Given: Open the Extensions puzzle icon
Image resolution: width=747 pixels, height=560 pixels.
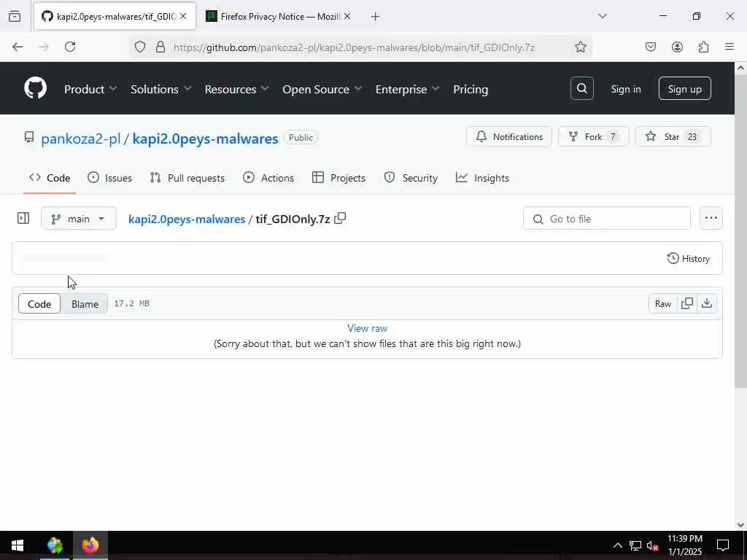Looking at the screenshot, I should point(703,47).
